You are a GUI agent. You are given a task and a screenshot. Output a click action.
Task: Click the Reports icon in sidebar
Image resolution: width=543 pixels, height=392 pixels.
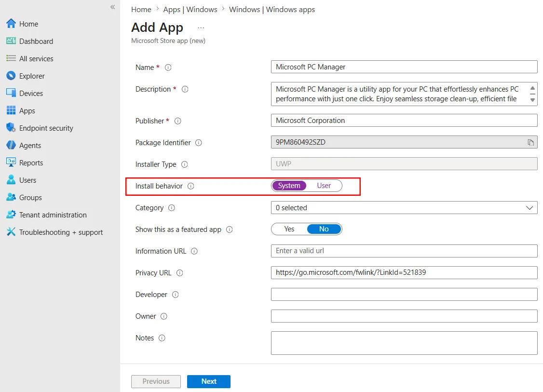pos(11,162)
